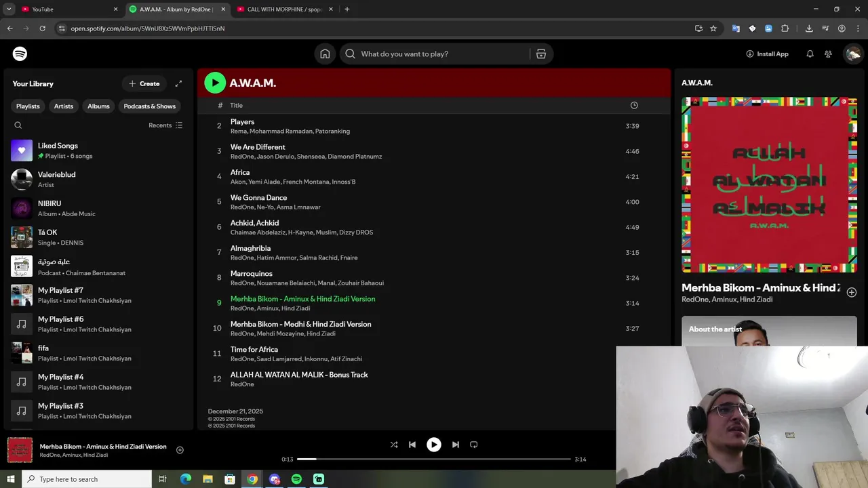Viewport: 868px width, 488px height.
Task: Bookmark this page star icon
Action: tap(713, 28)
